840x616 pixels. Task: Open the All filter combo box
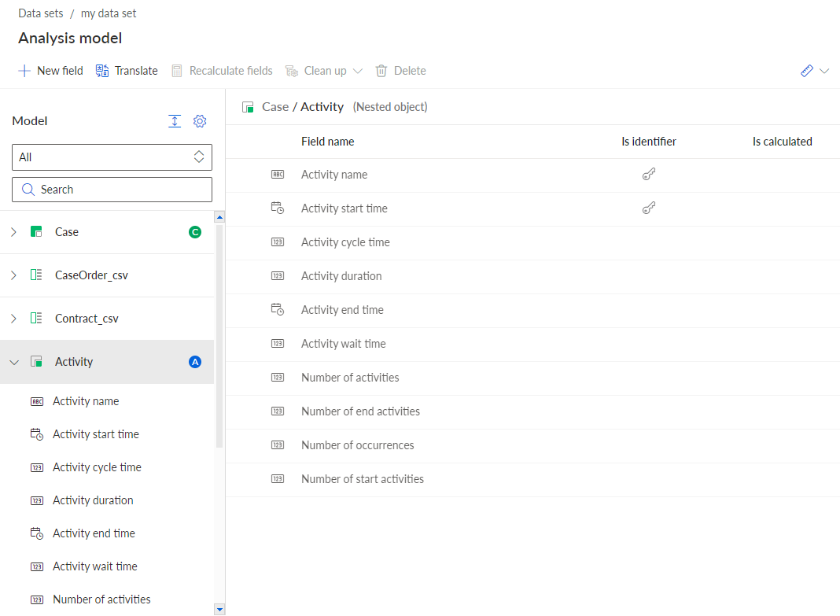tap(112, 157)
